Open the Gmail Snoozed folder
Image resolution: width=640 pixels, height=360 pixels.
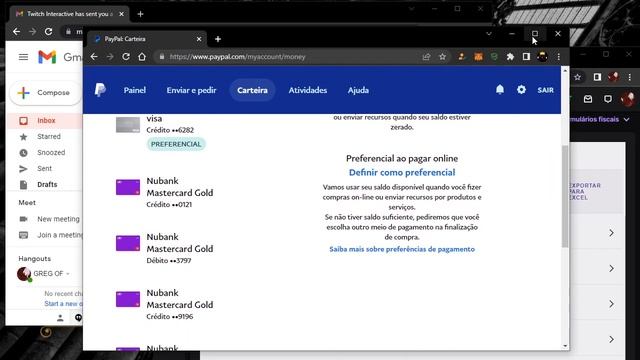[51, 152]
